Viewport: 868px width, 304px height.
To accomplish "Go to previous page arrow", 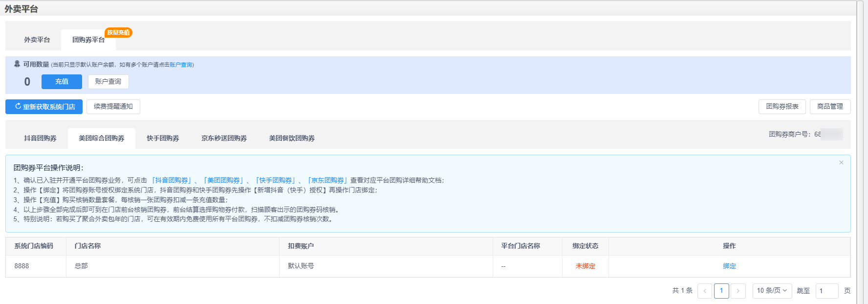I will pos(704,291).
